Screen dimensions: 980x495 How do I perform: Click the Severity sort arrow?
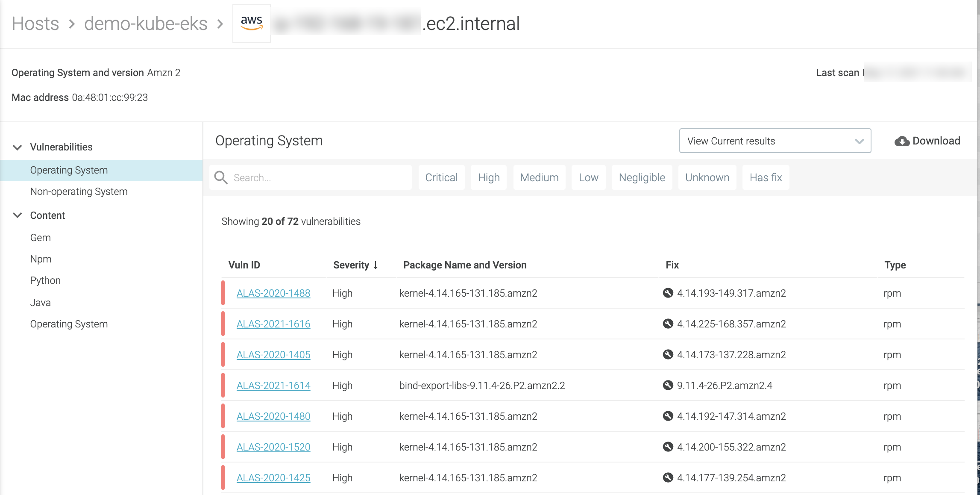point(376,265)
